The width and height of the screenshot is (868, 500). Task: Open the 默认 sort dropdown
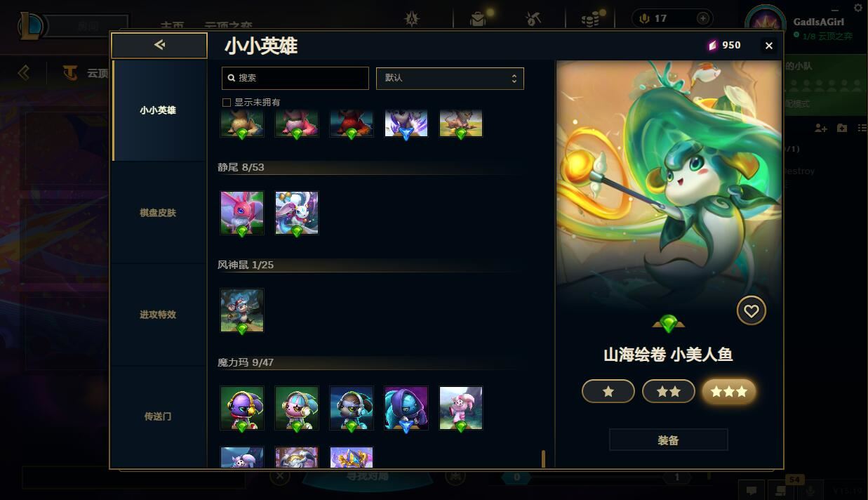pyautogui.click(x=450, y=78)
